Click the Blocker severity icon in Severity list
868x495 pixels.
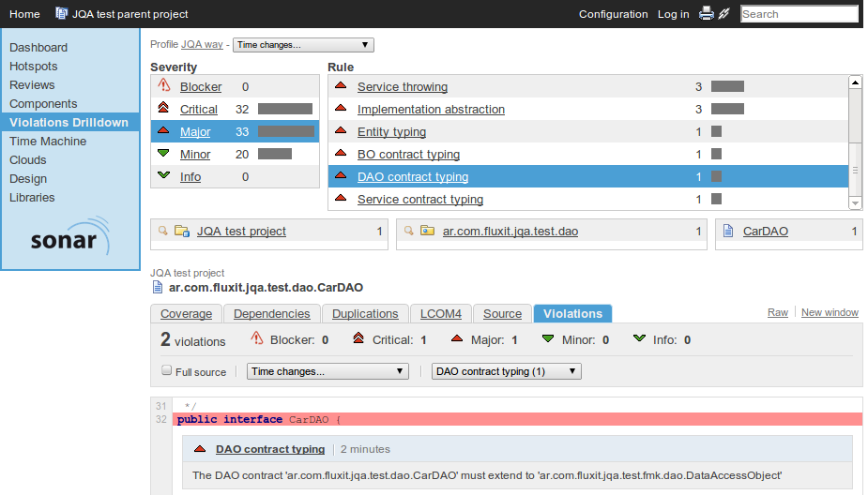point(164,85)
